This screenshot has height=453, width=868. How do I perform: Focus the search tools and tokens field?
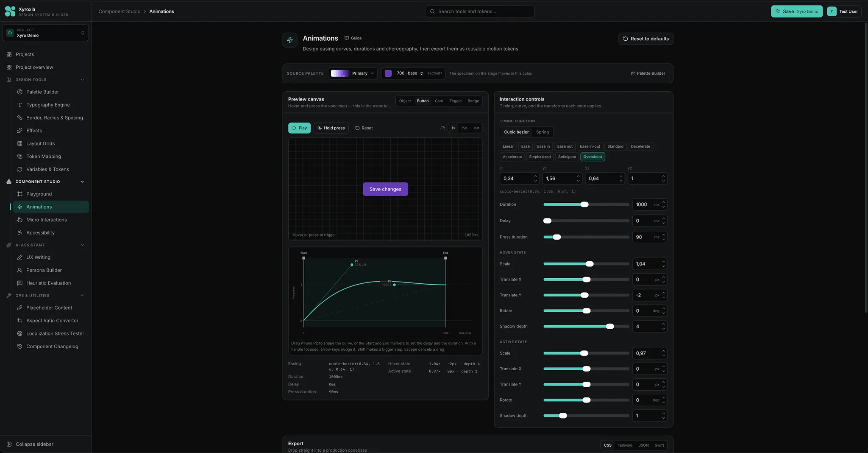tap(480, 11)
